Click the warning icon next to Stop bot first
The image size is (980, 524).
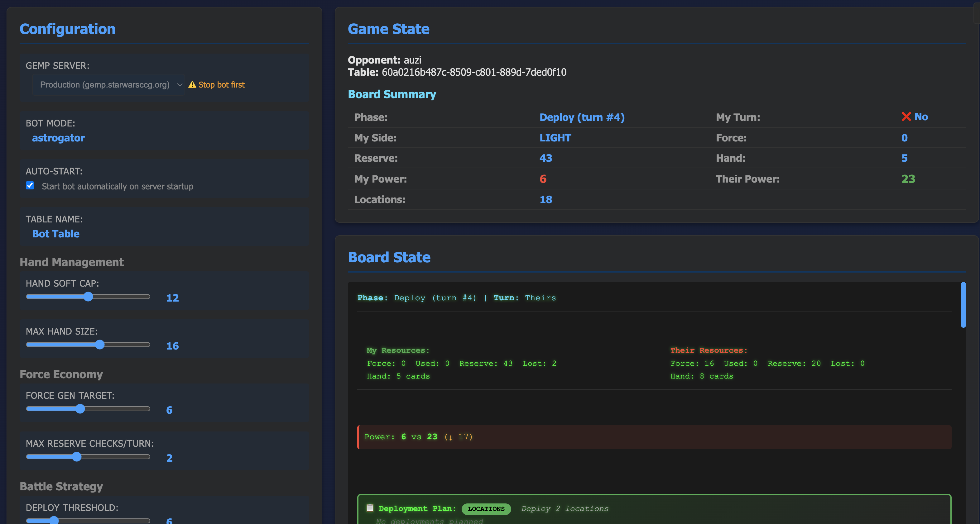(193, 84)
